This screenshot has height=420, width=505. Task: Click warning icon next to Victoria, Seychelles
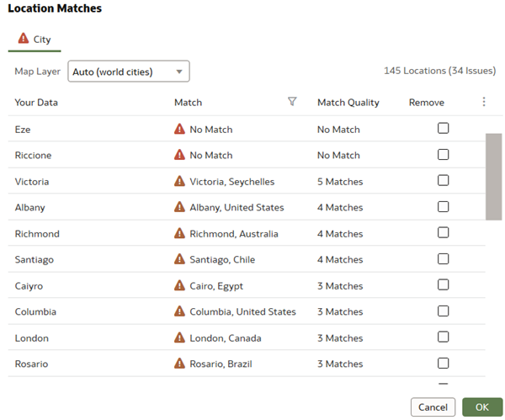(x=179, y=181)
